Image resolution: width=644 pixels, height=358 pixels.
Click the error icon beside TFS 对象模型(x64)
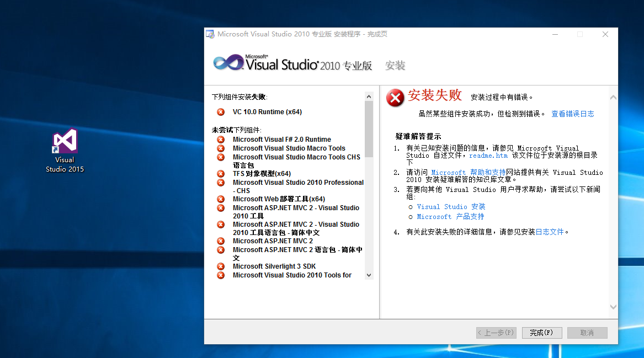coord(221,174)
